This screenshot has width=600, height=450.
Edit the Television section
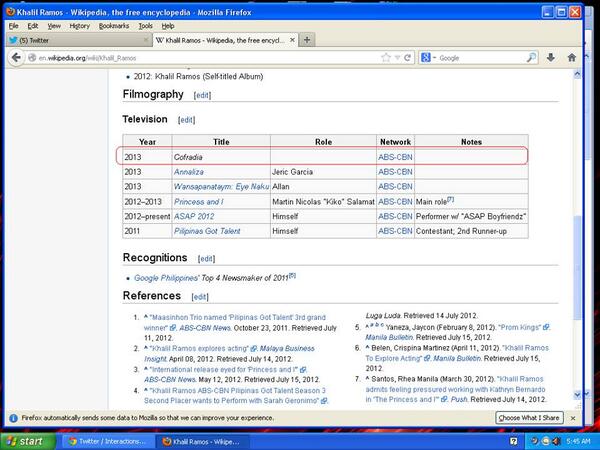coord(186,120)
